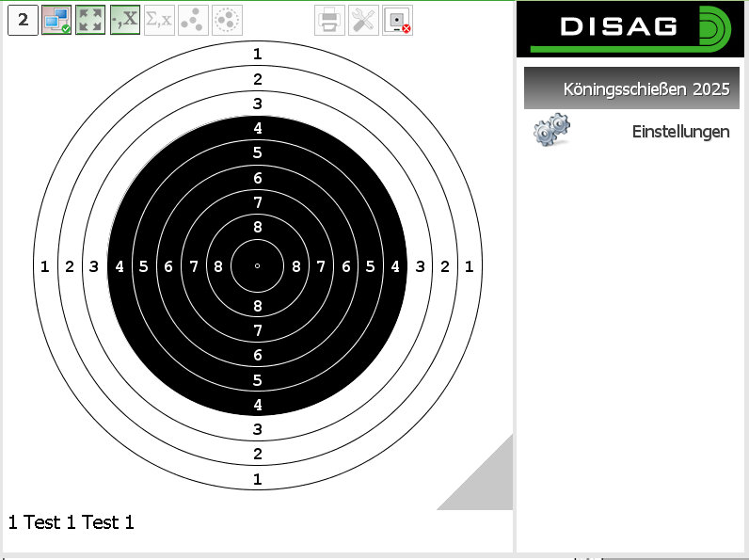Toggle the fullscreen expand arrows icon
This screenshot has width=749, height=560.
[x=91, y=21]
